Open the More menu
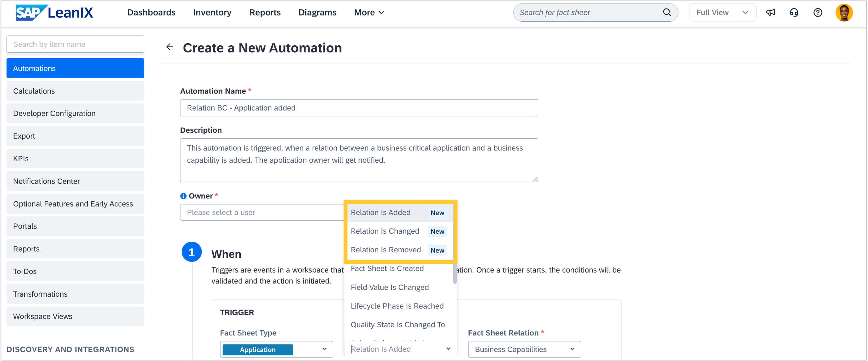 [369, 13]
